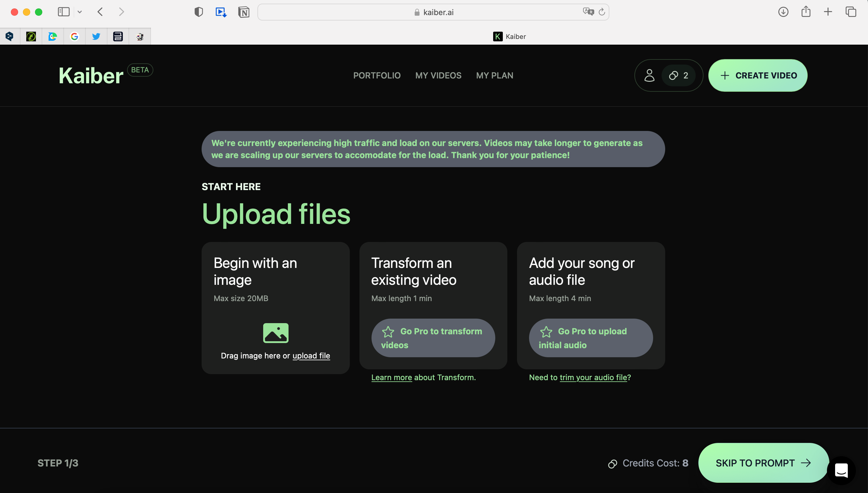Go to MY VIDEOS page
868x493 pixels.
click(x=438, y=75)
